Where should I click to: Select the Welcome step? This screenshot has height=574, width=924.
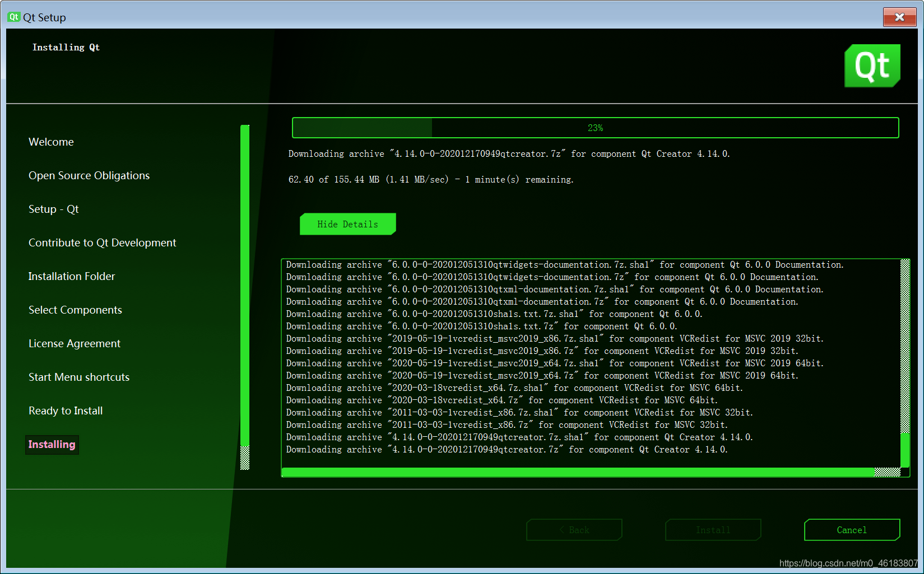pyautogui.click(x=51, y=142)
